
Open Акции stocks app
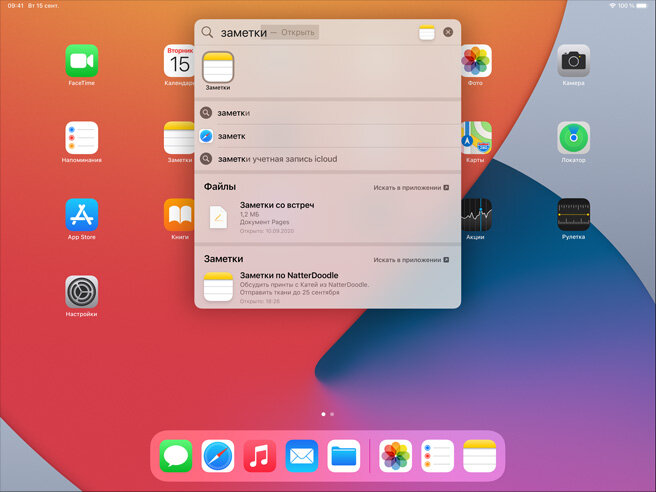point(477,215)
